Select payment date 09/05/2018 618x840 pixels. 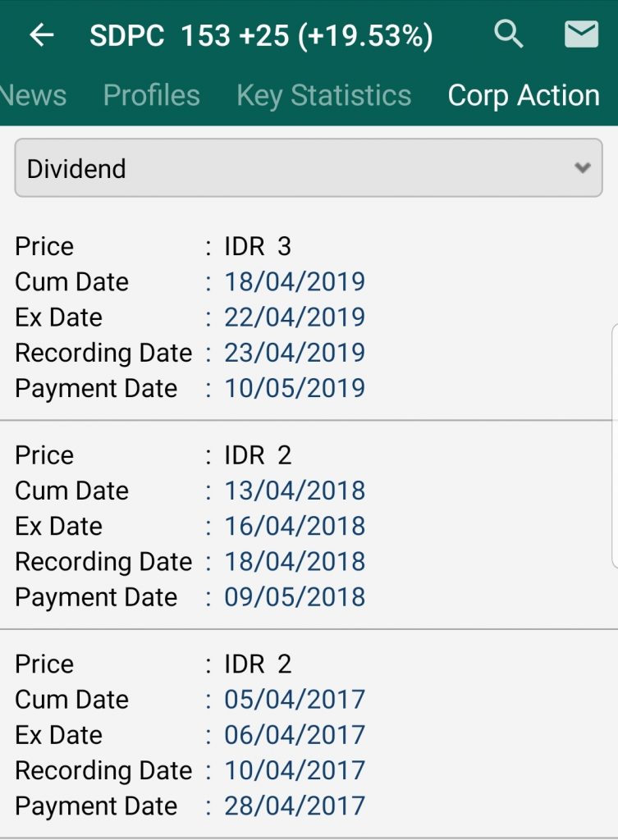coord(295,597)
